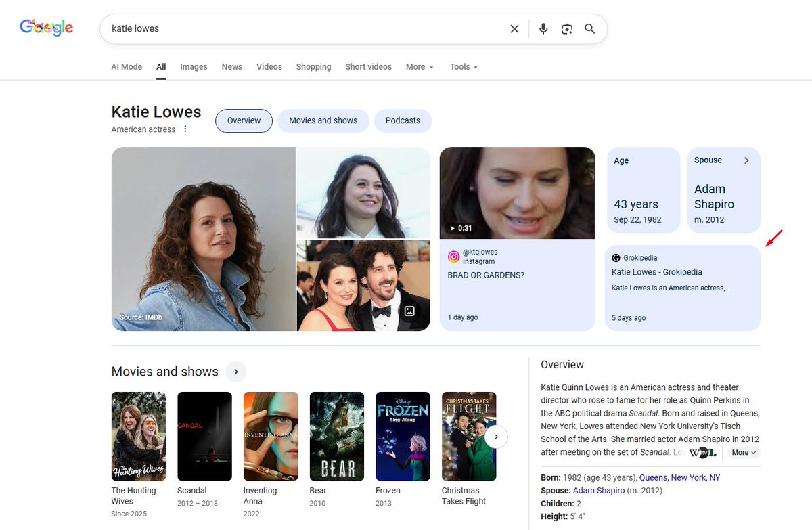This screenshot has height=530, width=812.
Task: Open search by image lens icon
Action: click(x=567, y=29)
